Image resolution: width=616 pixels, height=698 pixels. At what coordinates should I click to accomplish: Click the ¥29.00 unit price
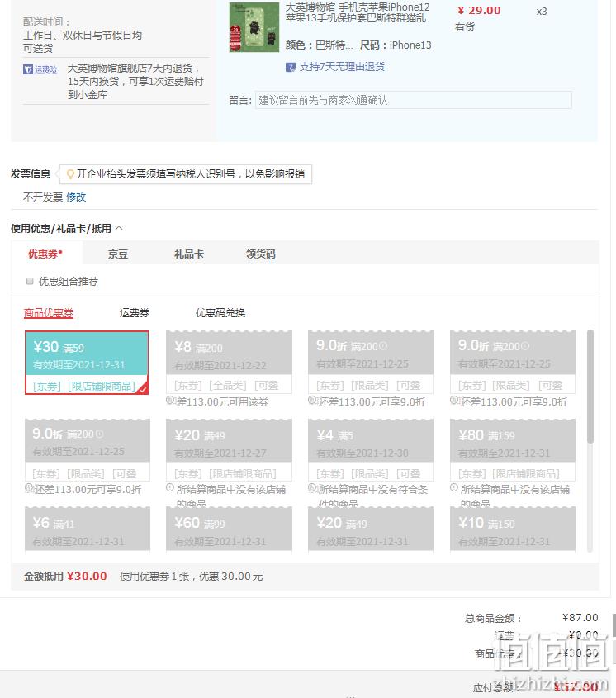[x=479, y=10]
